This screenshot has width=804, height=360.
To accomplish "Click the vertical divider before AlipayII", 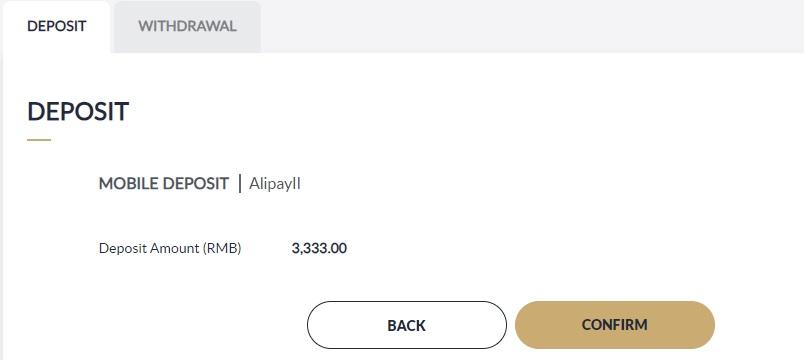I will [239, 184].
